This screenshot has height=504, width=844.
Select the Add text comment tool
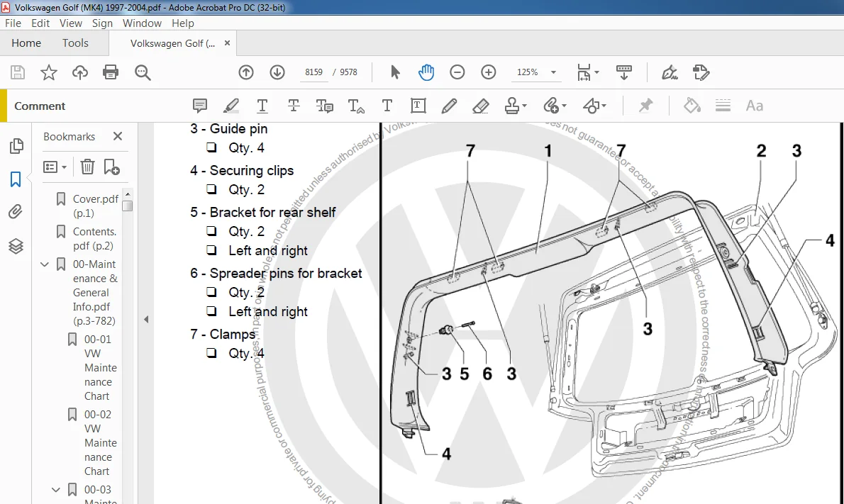pyautogui.click(x=387, y=106)
